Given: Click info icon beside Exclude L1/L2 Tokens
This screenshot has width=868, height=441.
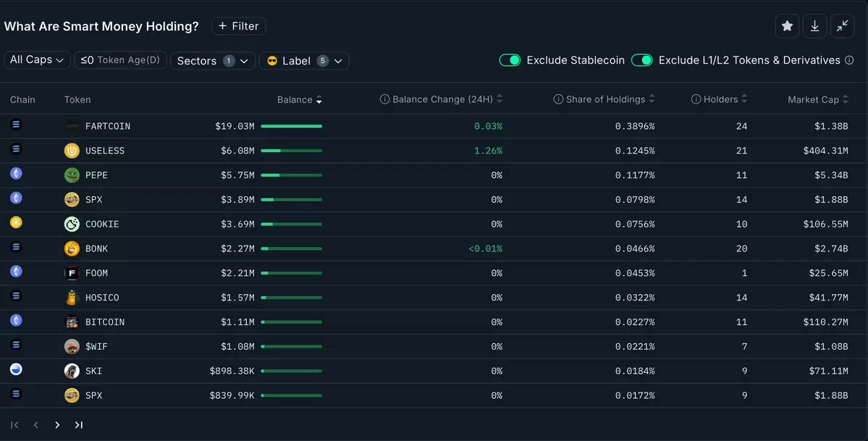Looking at the screenshot, I should [849, 60].
